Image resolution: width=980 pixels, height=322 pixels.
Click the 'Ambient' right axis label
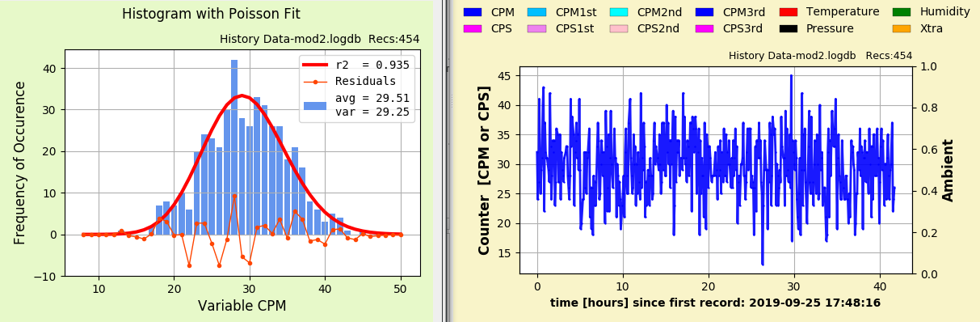[948, 170]
